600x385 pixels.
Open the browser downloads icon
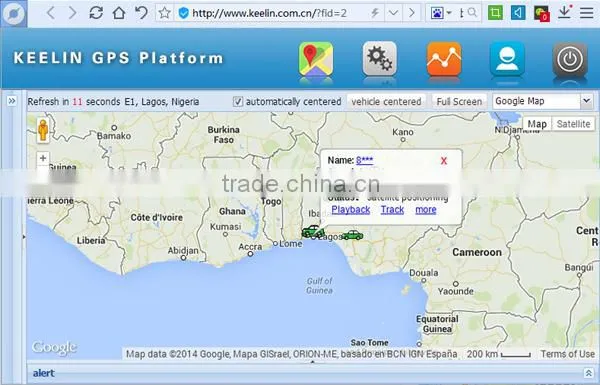click(564, 13)
